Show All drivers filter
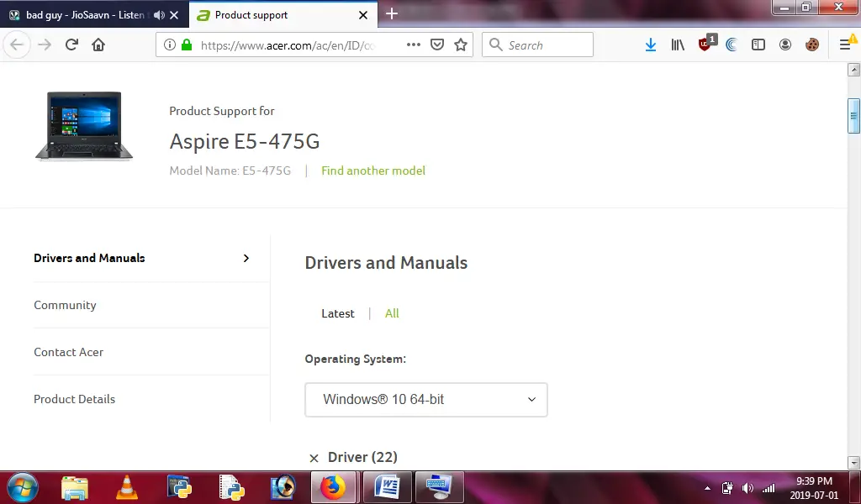 coord(392,313)
